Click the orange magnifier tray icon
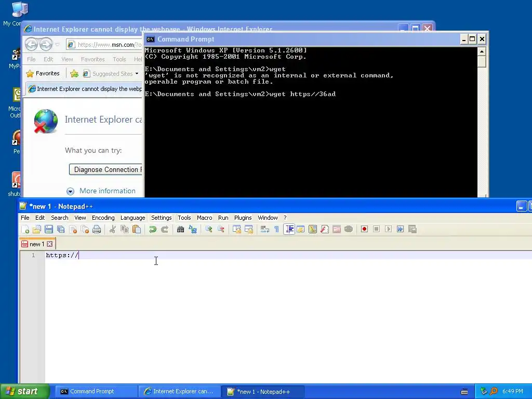Viewport: 532px width, 399px height. (x=494, y=391)
